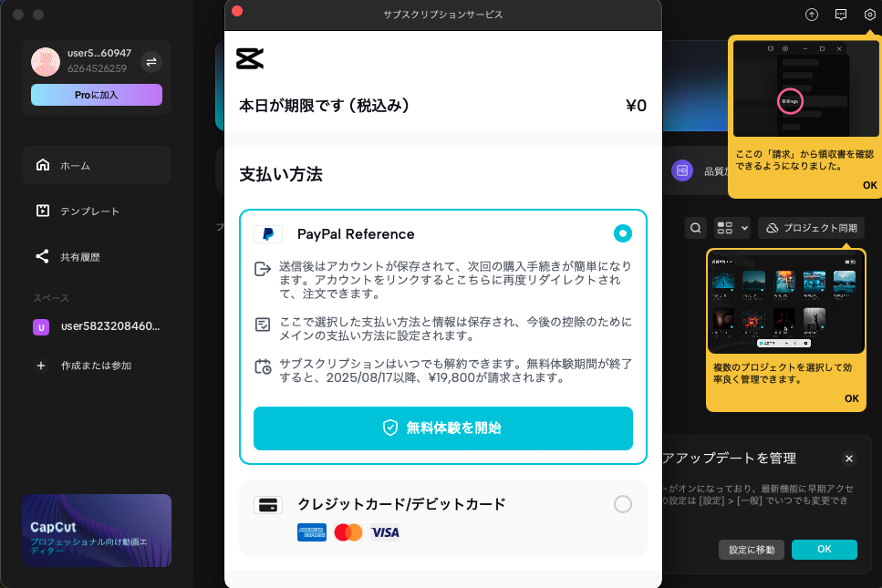Click the 無料体験を開始 button
The width and height of the screenshot is (882, 588).
[x=443, y=428]
